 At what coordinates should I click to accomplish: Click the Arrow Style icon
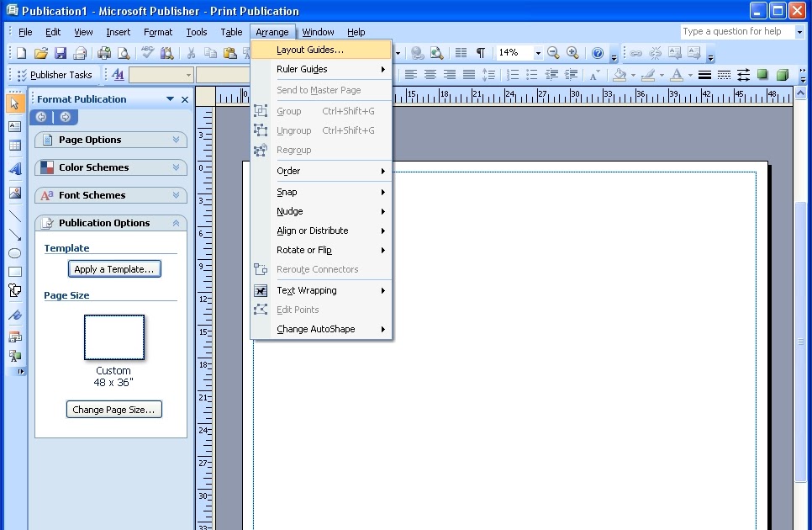pos(743,75)
